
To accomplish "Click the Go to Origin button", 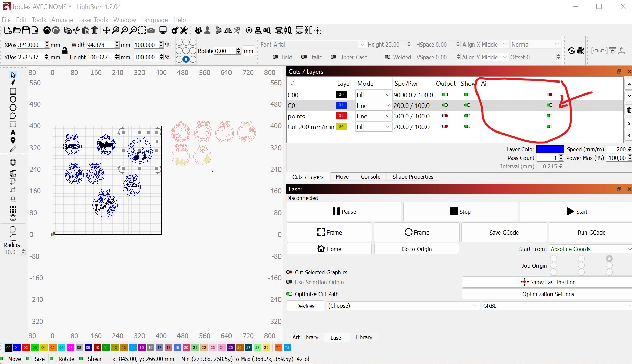I will 417,249.
